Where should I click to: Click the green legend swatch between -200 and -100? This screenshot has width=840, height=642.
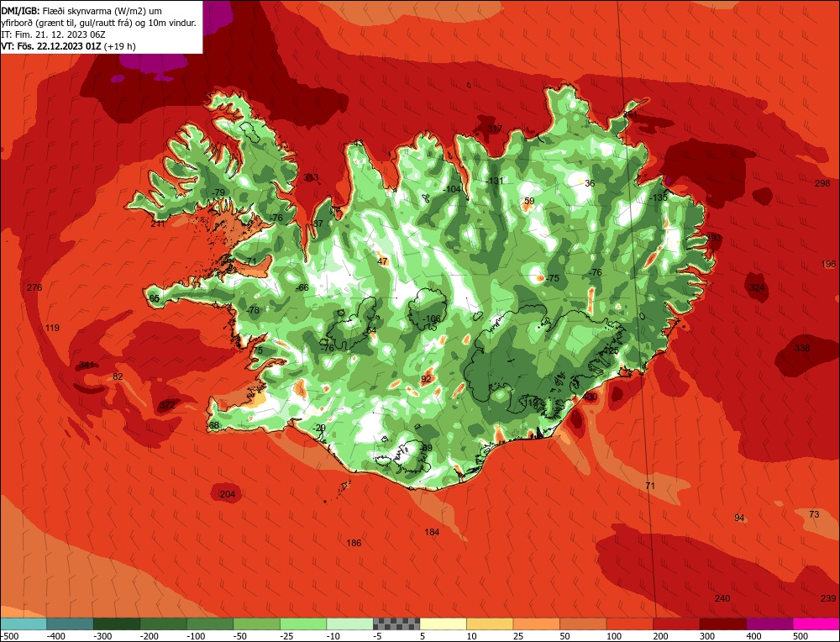pos(164,624)
